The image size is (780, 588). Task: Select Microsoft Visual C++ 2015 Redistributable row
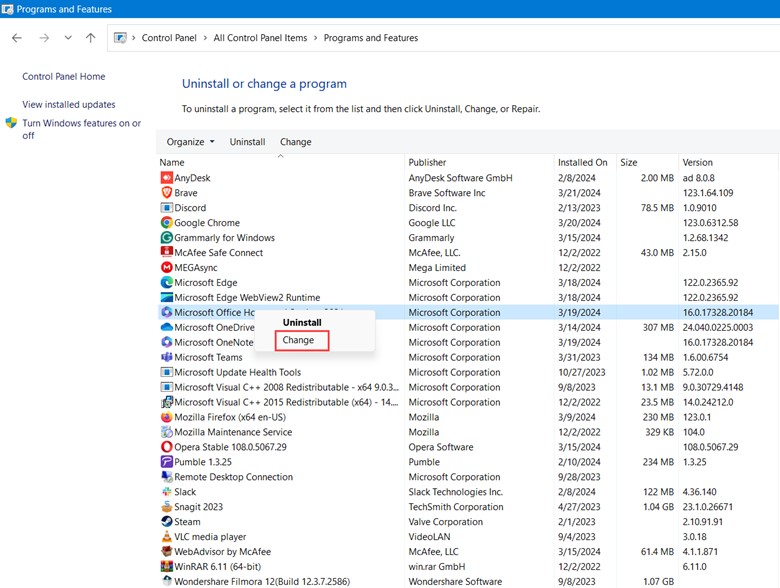[x=468, y=402]
